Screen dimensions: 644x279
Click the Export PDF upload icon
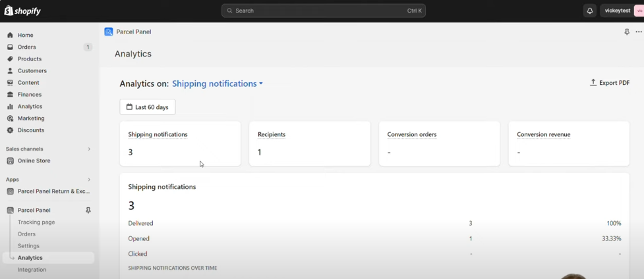pyautogui.click(x=593, y=82)
